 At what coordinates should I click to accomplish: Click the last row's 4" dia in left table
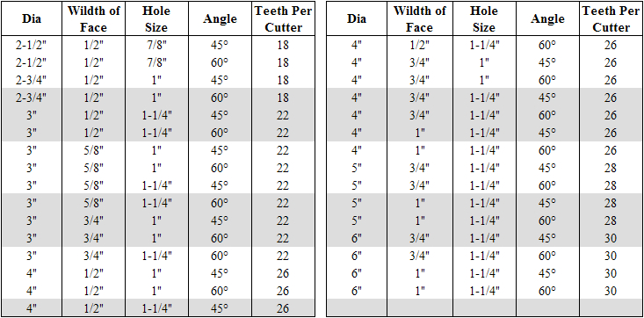pos(32,308)
